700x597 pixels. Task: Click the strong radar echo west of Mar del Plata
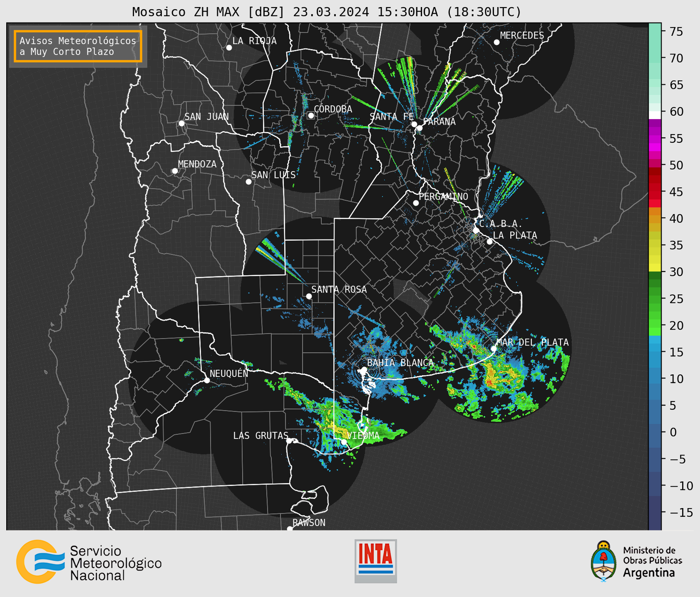pos(473,346)
